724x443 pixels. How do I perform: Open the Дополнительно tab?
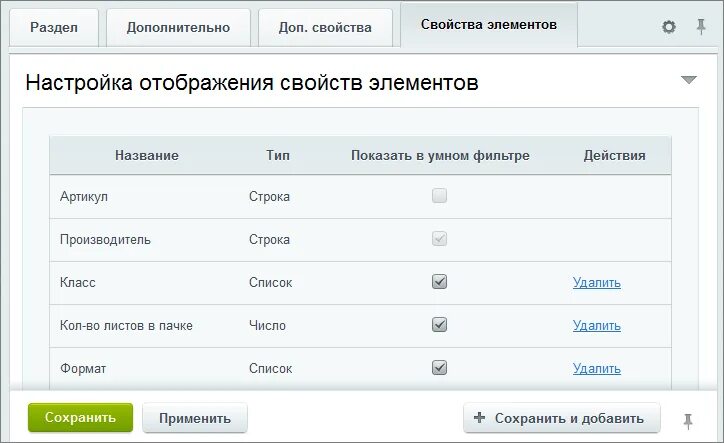point(178,27)
